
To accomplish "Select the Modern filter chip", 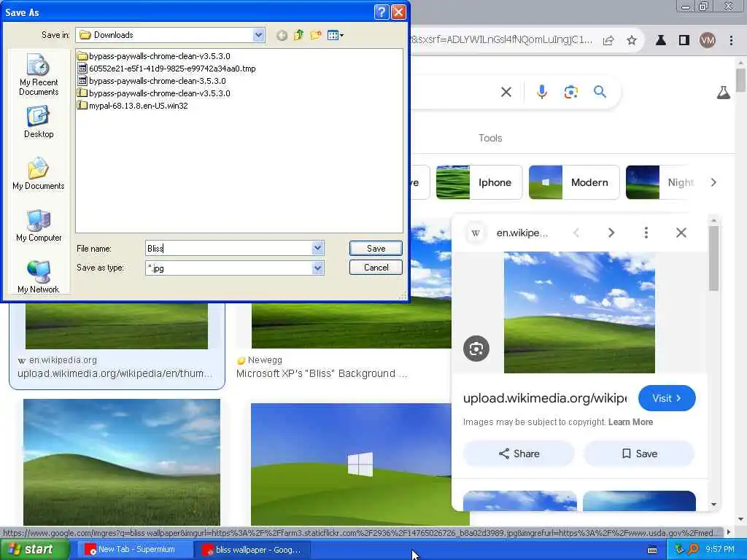I will point(574,182).
